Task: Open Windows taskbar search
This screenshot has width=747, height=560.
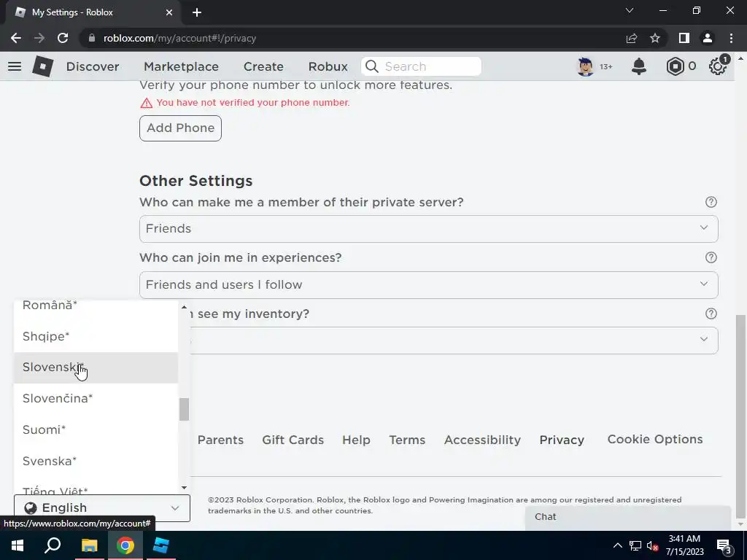Action: (53, 545)
